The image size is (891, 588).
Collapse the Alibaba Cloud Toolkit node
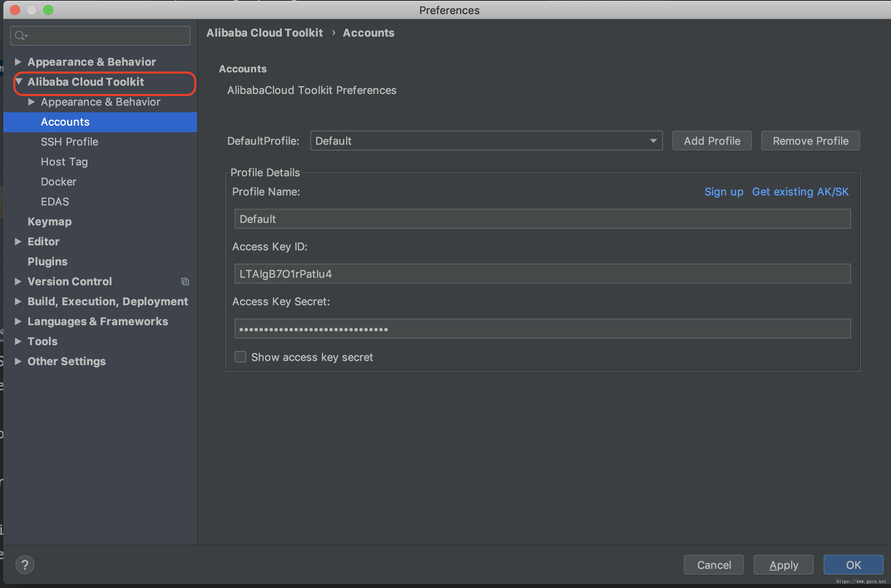pos(19,82)
